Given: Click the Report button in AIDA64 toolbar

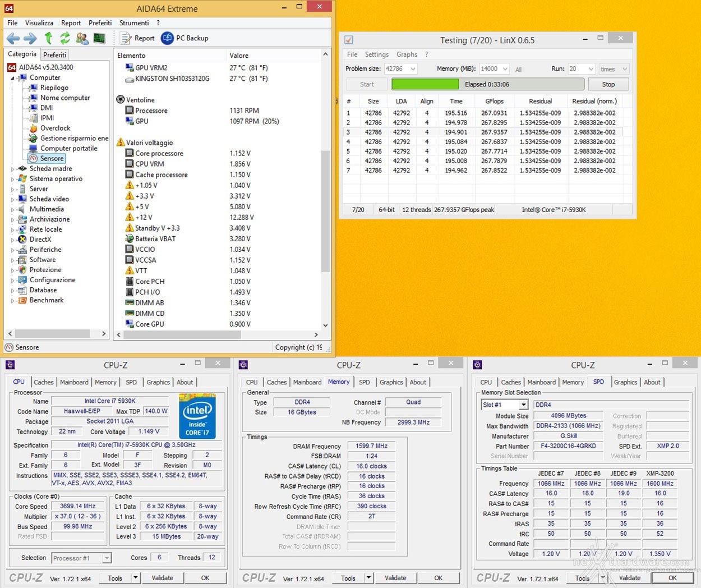Looking at the screenshot, I should 138,38.
